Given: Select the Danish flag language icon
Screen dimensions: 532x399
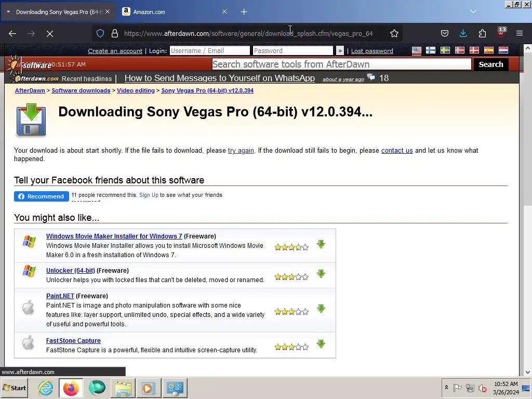Looking at the screenshot, I should tap(474, 50).
